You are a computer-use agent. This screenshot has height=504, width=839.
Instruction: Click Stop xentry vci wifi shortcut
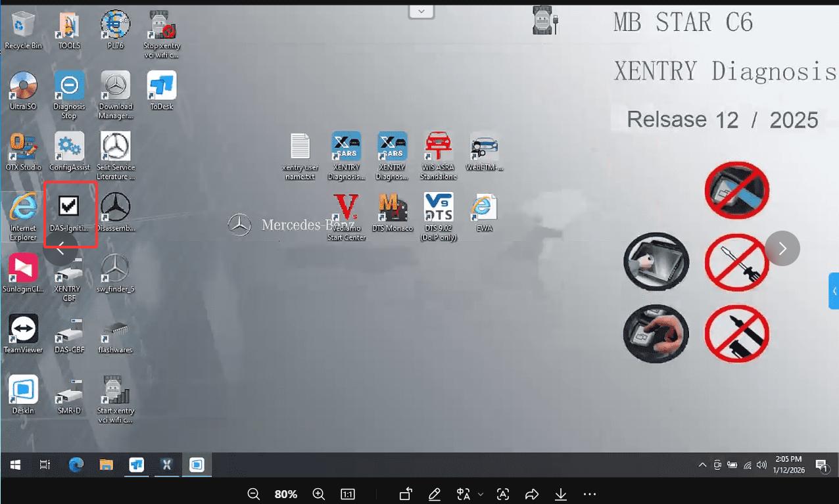click(162, 34)
